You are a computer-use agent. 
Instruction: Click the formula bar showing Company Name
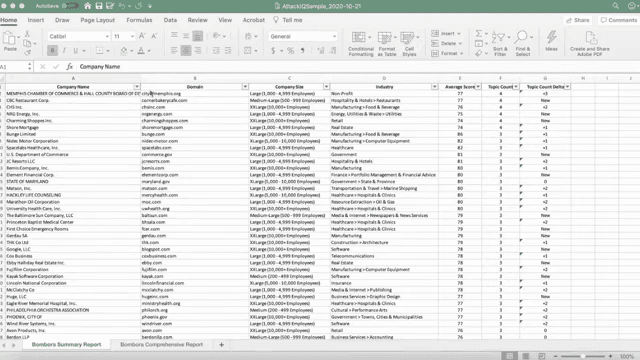357,67
